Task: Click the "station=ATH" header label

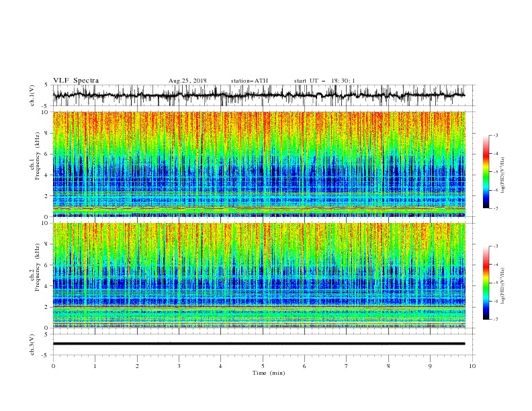Action: [249, 81]
